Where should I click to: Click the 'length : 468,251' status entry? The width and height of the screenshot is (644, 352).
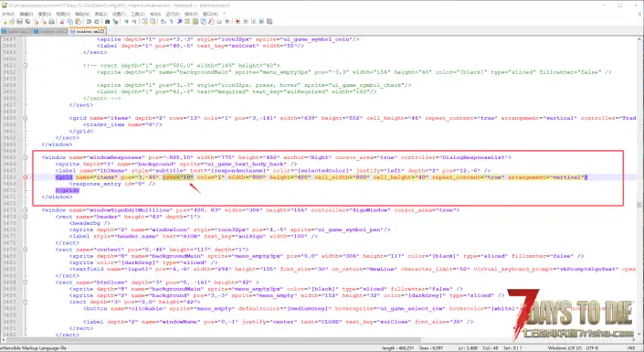tap(398, 348)
